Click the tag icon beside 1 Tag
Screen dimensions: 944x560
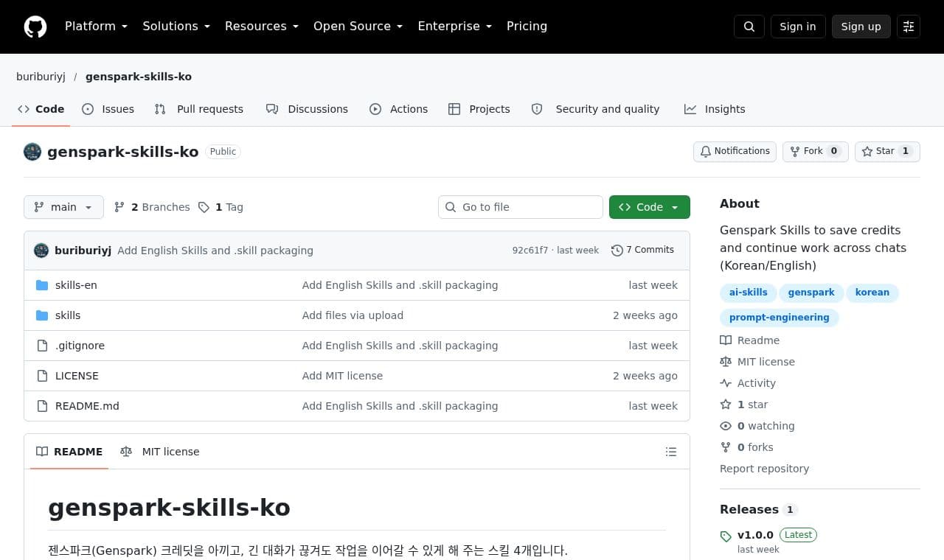[x=204, y=207]
